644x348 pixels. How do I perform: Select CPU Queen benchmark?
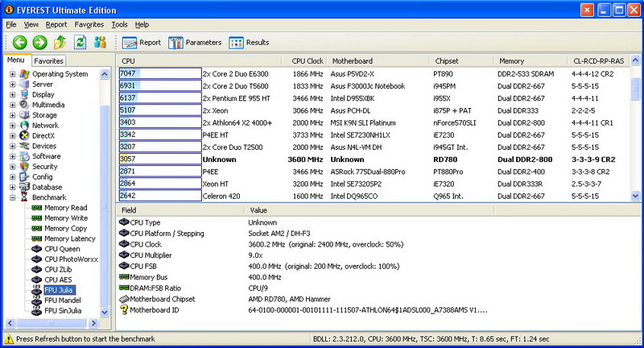[62, 249]
